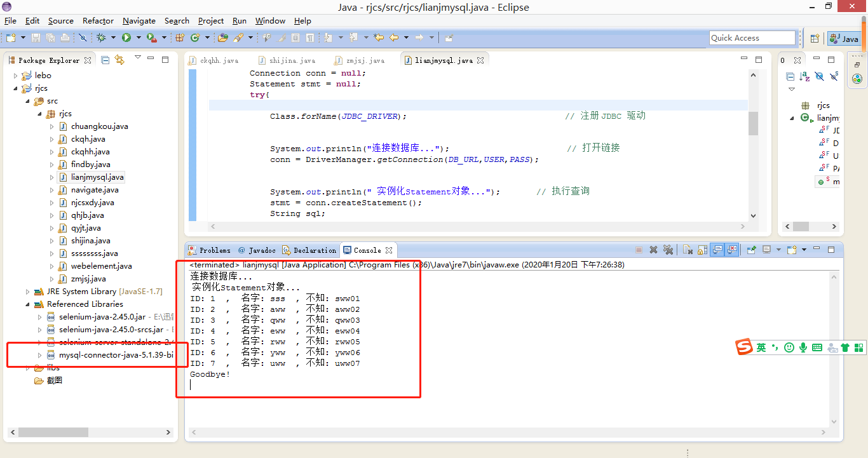Screen dimensions: 868x458
Task: Switch to ckqhh.java editor tab
Action: click(214, 60)
